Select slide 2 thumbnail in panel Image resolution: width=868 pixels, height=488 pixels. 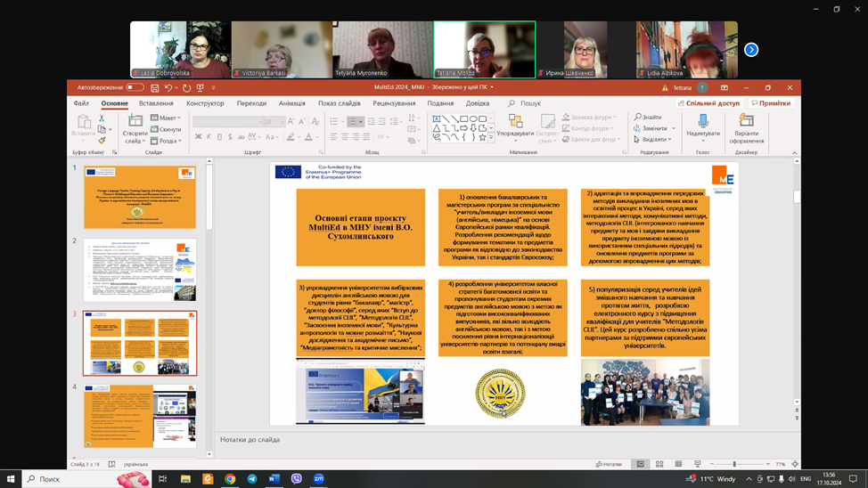pyautogui.click(x=140, y=270)
